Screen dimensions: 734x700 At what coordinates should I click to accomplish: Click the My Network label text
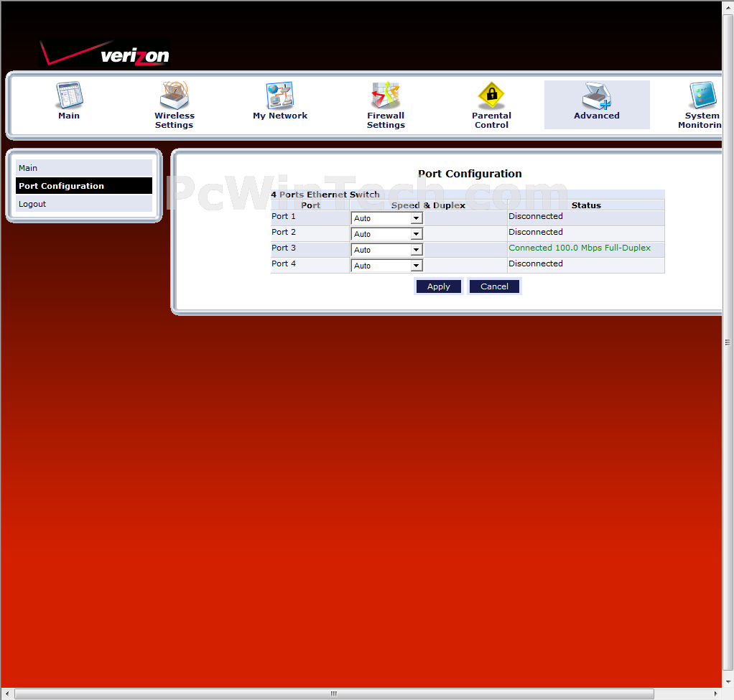point(280,116)
